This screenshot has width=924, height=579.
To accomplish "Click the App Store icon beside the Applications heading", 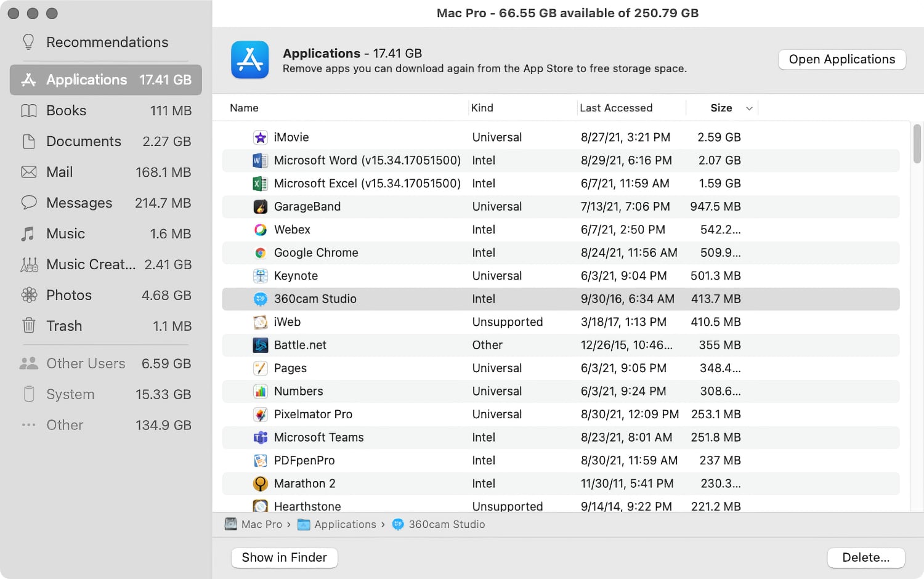I will 250,60.
